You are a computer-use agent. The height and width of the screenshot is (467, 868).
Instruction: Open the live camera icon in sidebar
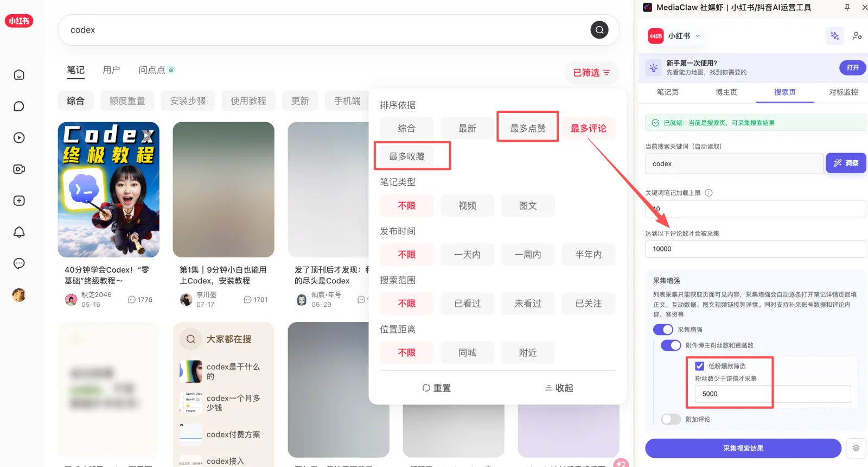coord(19,169)
